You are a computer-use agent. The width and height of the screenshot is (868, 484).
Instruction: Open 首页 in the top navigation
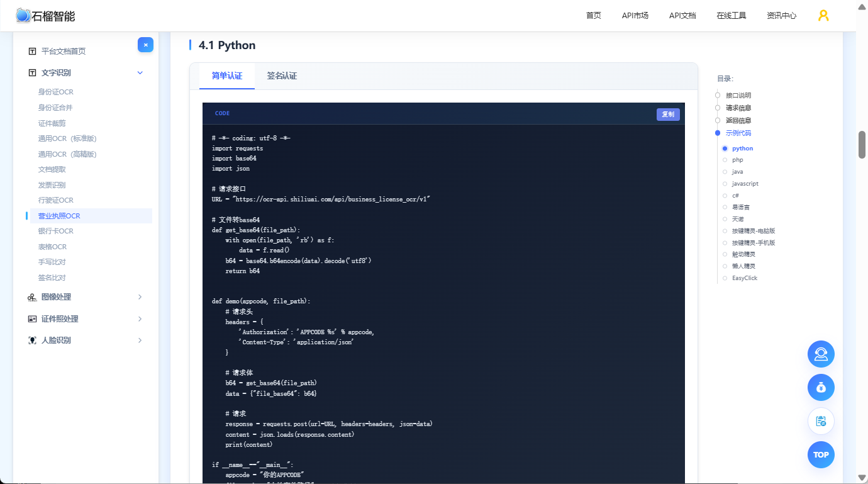(594, 16)
